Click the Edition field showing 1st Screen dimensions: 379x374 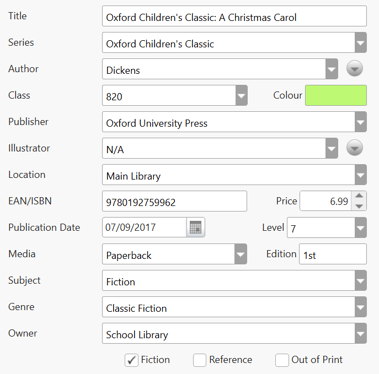pos(333,254)
